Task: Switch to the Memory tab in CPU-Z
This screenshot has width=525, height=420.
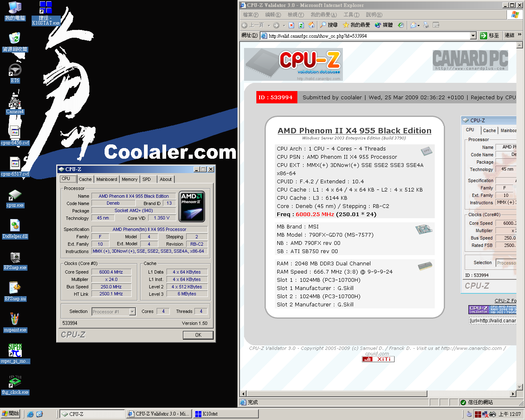Action: [130, 179]
